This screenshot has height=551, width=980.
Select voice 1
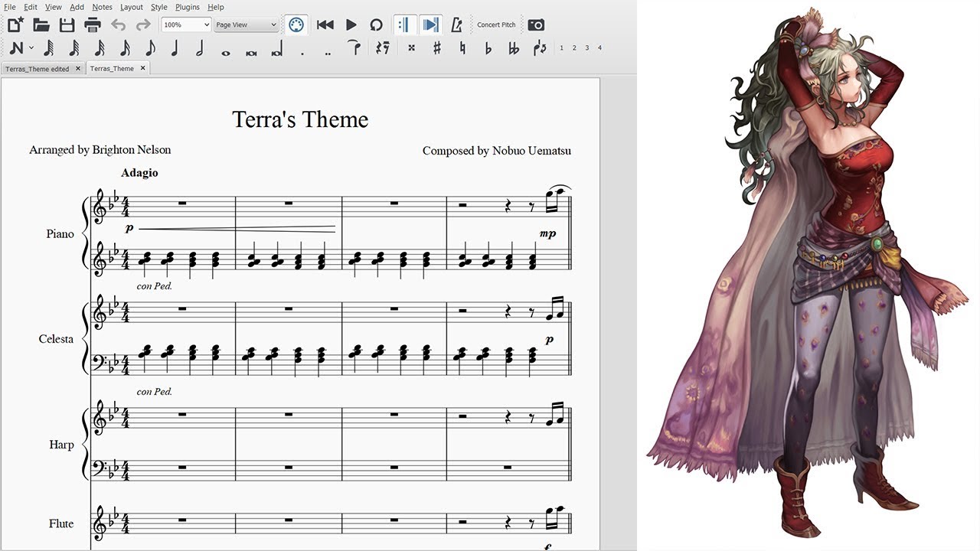pyautogui.click(x=561, y=47)
